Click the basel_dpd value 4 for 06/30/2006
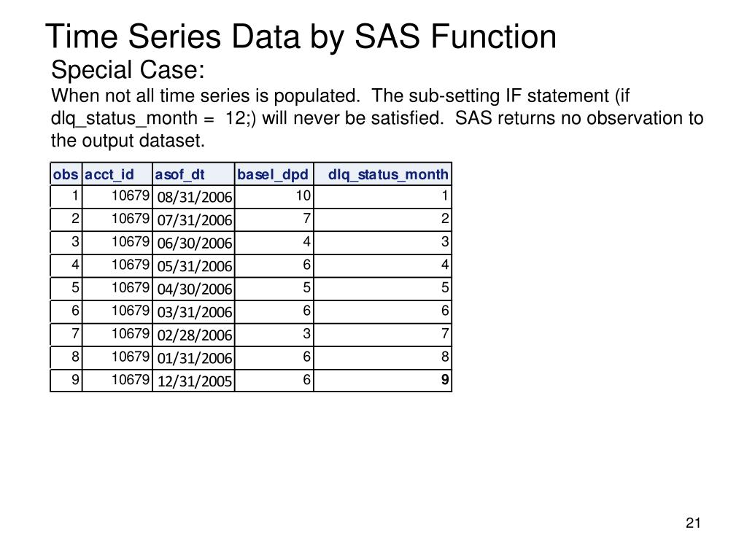The width and height of the screenshot is (747, 560). click(307, 241)
